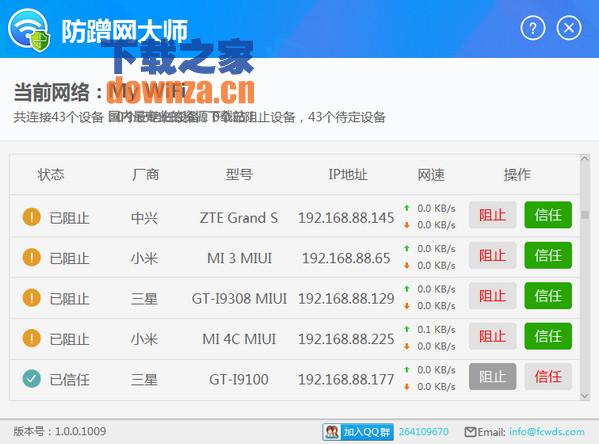599x444 pixels.
Task: Click 信任 for GT-I9100 row
Action: click(x=548, y=377)
